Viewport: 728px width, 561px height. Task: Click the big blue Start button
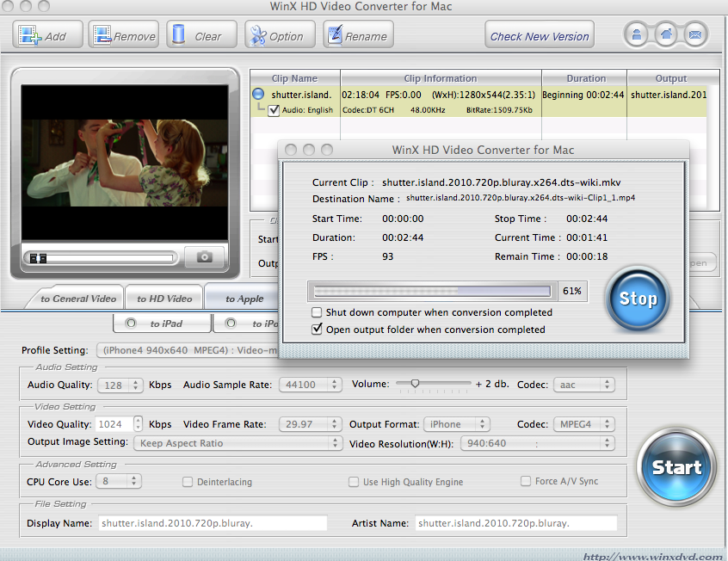coord(676,466)
